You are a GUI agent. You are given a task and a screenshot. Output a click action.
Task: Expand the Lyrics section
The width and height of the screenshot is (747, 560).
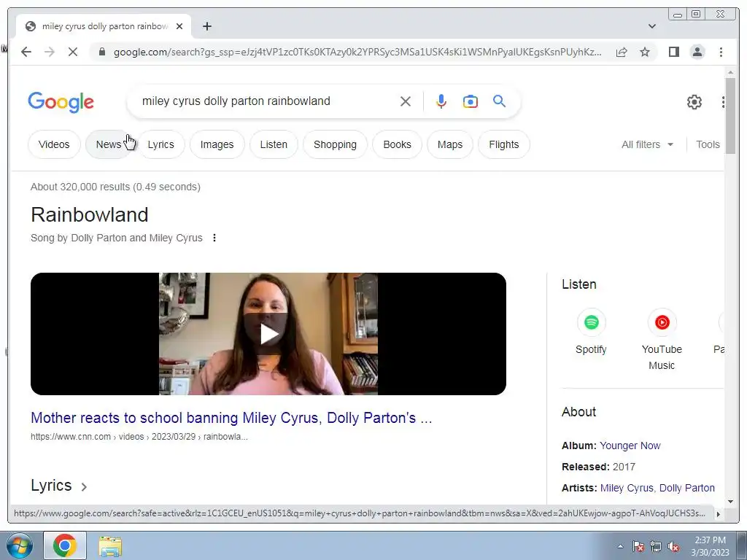click(x=59, y=486)
